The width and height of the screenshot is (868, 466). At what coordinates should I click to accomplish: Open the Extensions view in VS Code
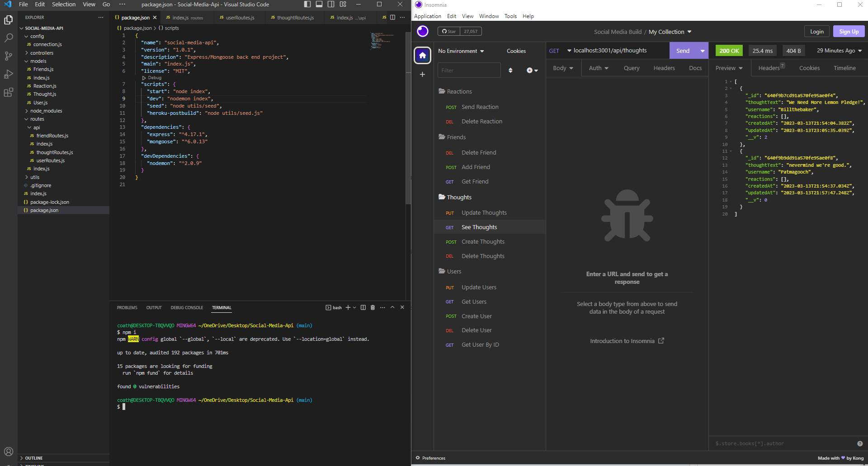click(8, 92)
